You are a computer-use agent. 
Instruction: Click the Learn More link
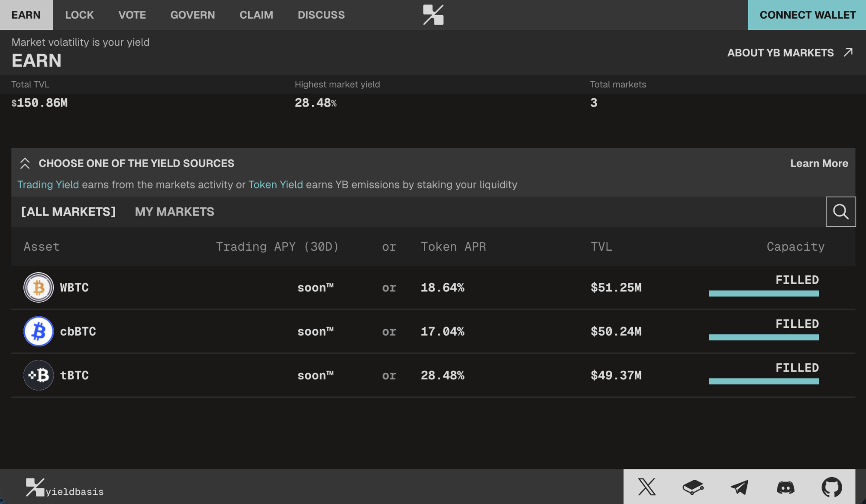[x=819, y=163]
